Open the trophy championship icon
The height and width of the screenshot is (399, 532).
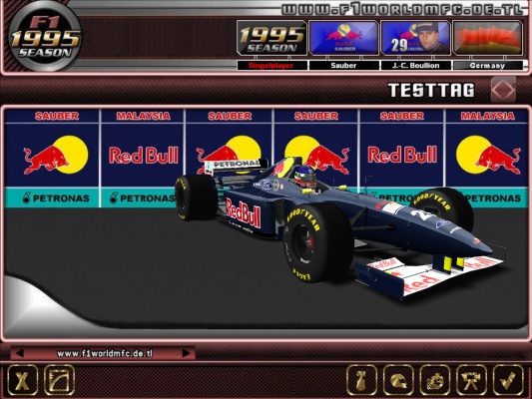(361, 380)
